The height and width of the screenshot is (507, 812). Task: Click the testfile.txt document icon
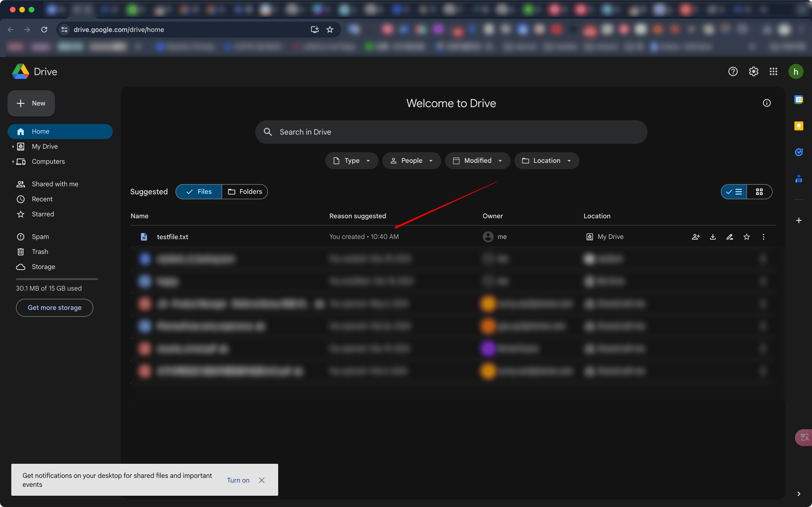tap(144, 237)
